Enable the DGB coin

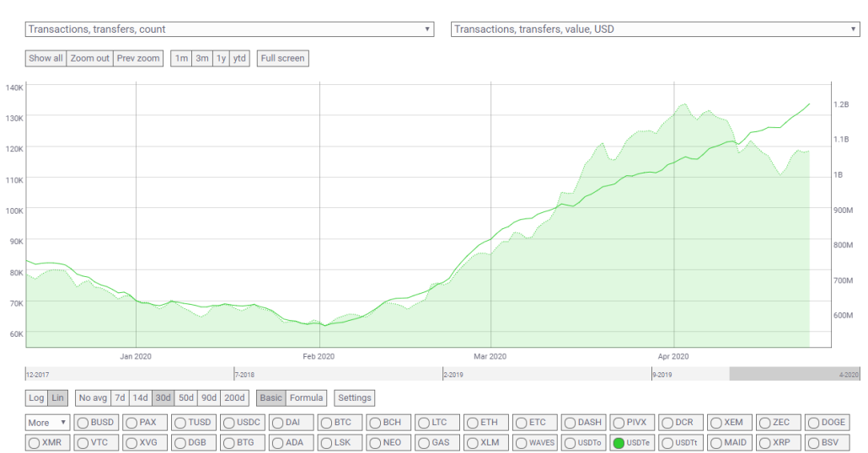click(x=194, y=443)
